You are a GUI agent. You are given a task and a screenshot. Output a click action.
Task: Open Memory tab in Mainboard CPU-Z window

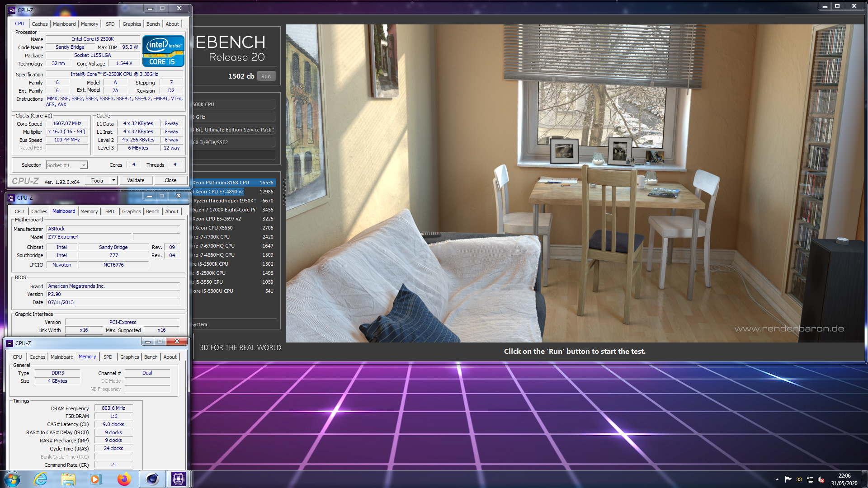point(89,211)
